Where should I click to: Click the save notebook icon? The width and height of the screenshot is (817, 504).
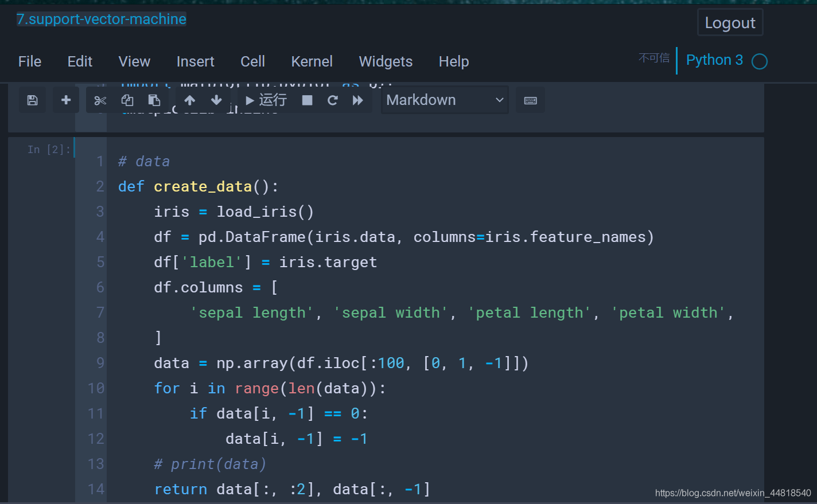[x=33, y=100]
